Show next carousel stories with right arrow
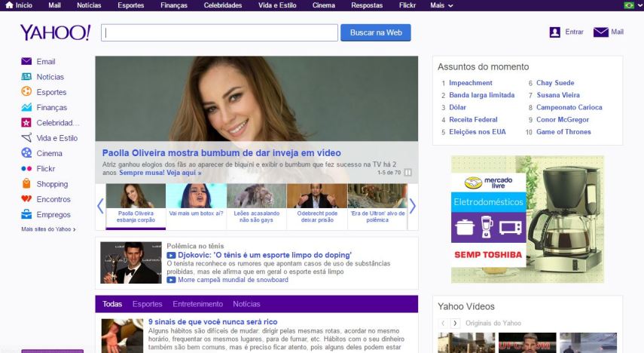The image size is (644, 353). (x=412, y=206)
